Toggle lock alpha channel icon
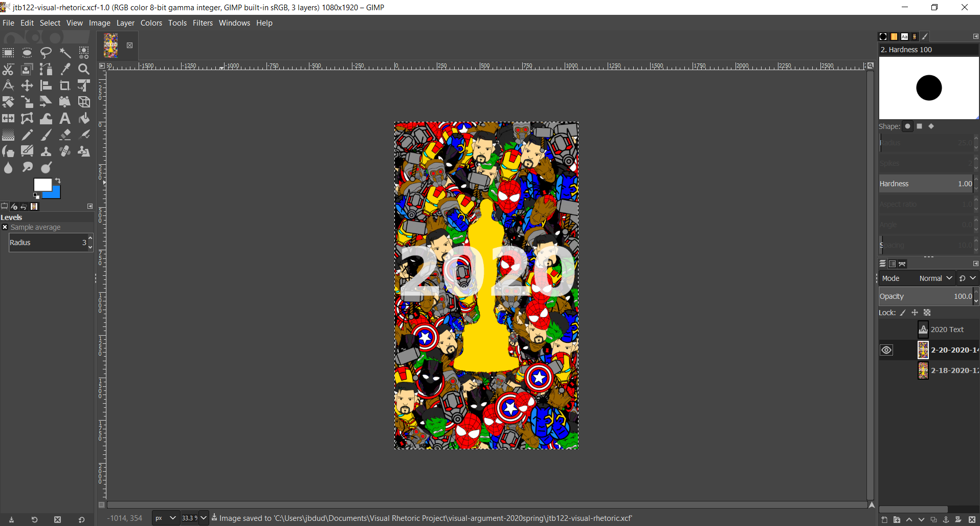Image resolution: width=980 pixels, height=526 pixels. click(927, 313)
